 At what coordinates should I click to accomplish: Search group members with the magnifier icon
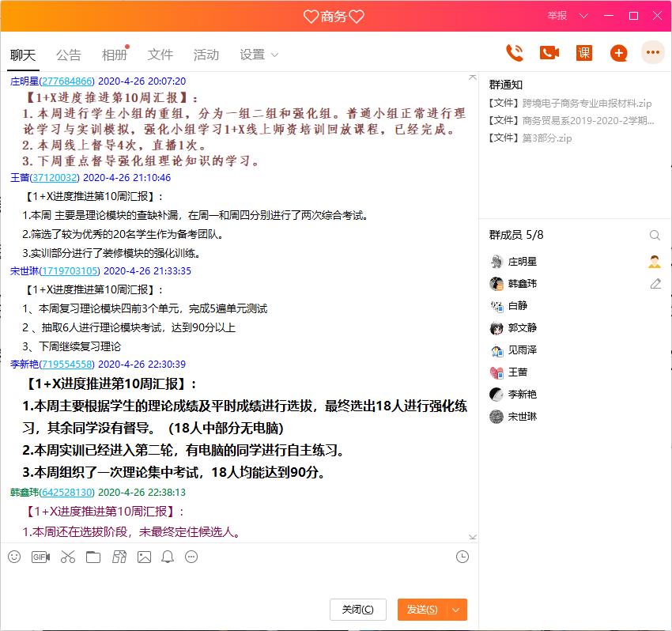655,235
